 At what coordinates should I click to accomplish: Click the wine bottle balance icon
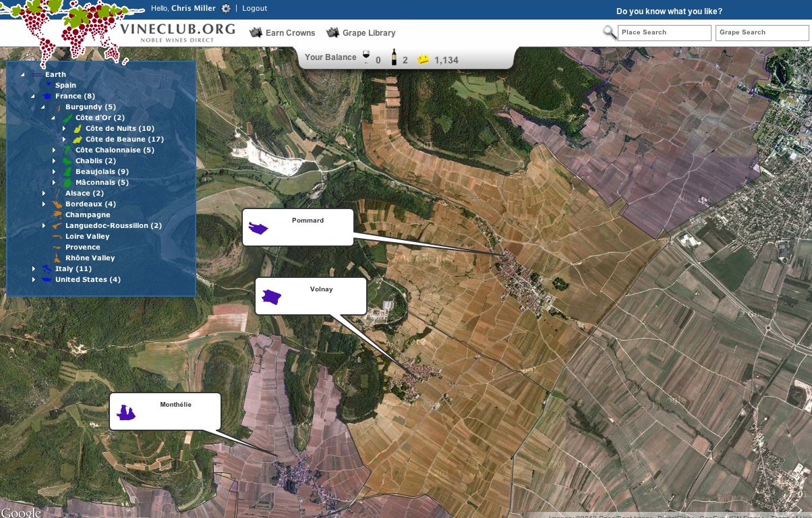pyautogui.click(x=394, y=57)
